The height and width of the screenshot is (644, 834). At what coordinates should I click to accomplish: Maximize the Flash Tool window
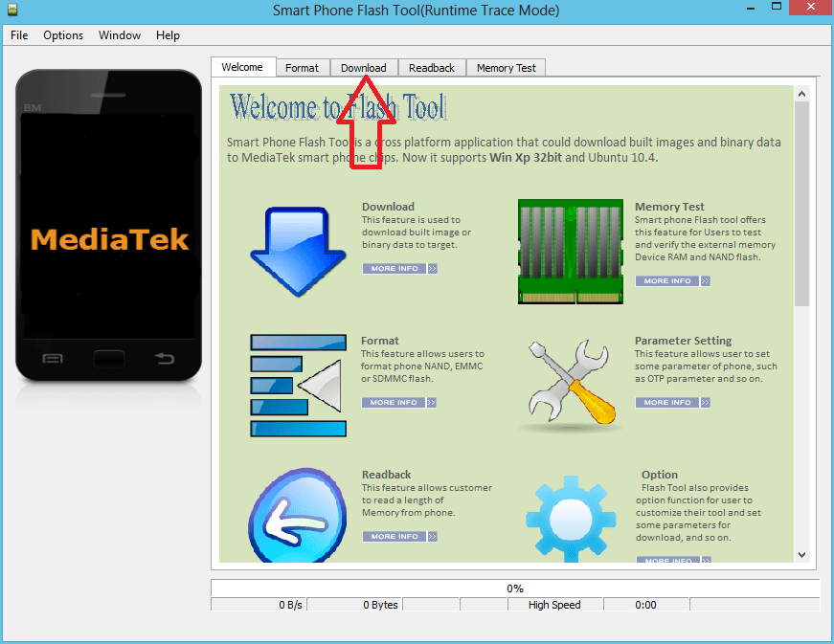[777, 8]
